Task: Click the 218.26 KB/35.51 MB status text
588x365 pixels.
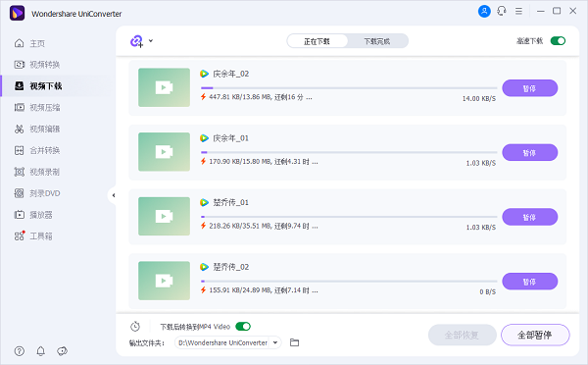Action: click(264, 226)
